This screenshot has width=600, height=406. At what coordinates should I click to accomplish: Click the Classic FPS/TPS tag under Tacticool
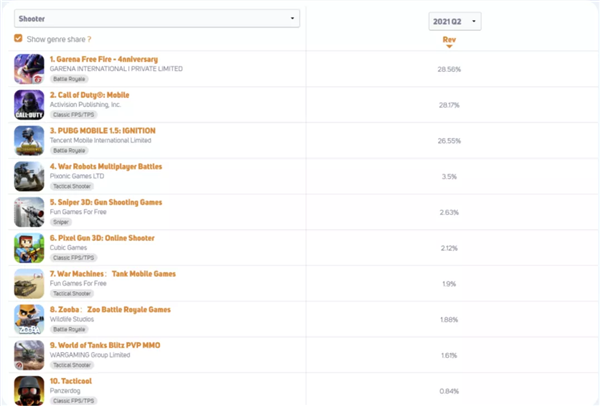tap(73, 401)
